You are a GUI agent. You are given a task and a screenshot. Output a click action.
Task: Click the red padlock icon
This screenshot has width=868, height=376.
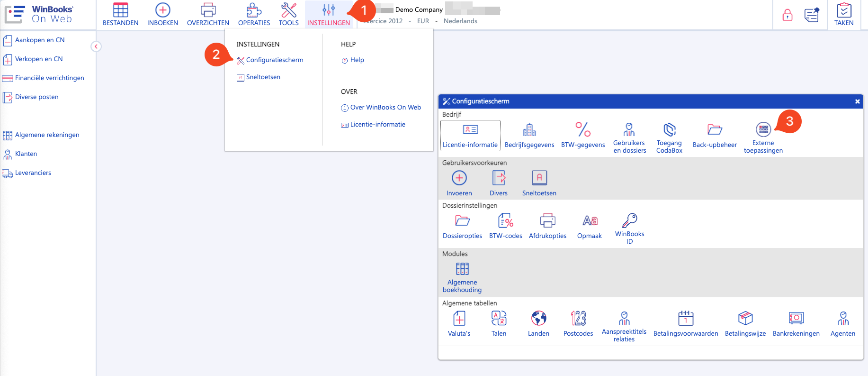click(787, 15)
